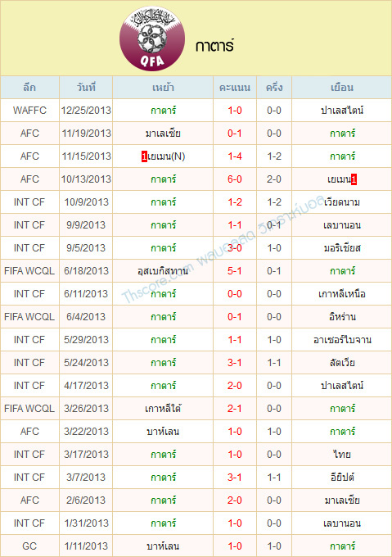Select away team เกาหลีเหนือ
The width and height of the screenshot is (392, 557).
click(x=342, y=294)
